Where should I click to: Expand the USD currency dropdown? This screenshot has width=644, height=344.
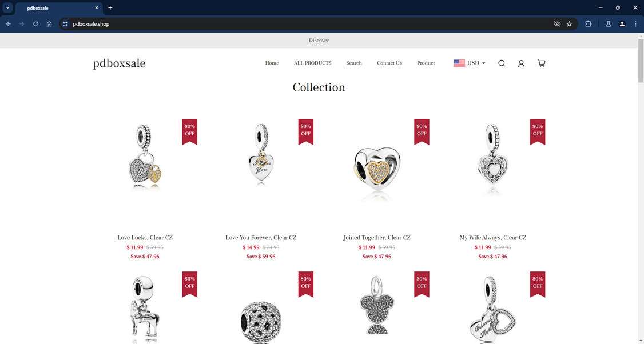[470, 63]
